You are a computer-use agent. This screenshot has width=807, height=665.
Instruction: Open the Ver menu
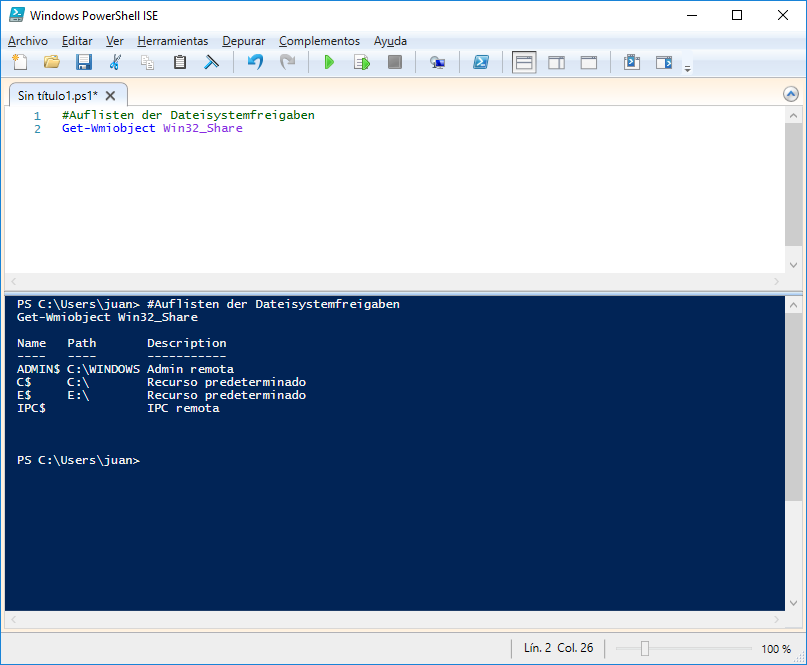115,41
